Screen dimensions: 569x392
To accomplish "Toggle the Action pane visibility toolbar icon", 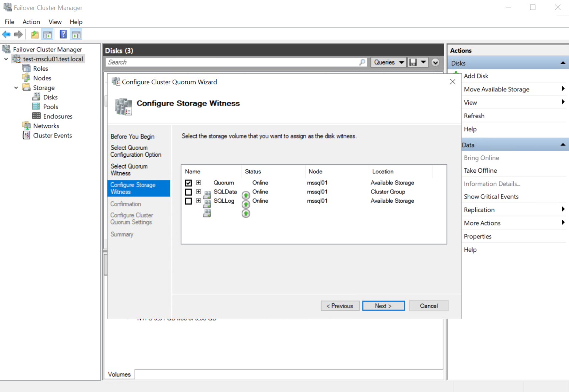I will pos(76,34).
